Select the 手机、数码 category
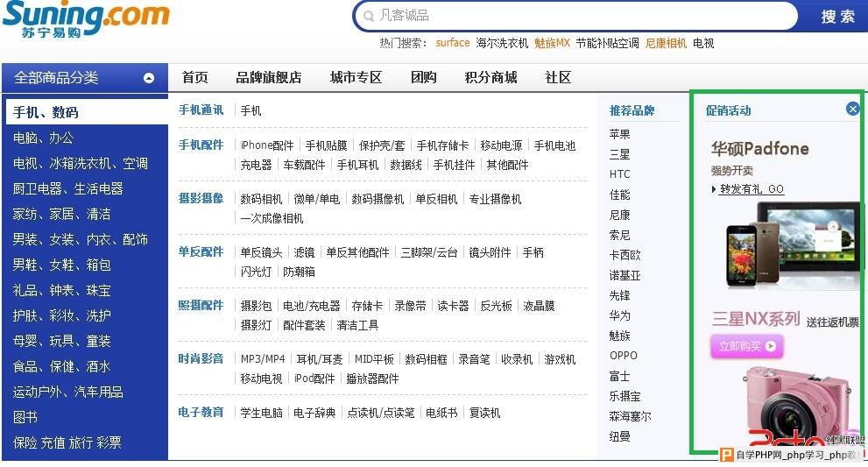The width and height of the screenshot is (868, 467). (x=87, y=112)
